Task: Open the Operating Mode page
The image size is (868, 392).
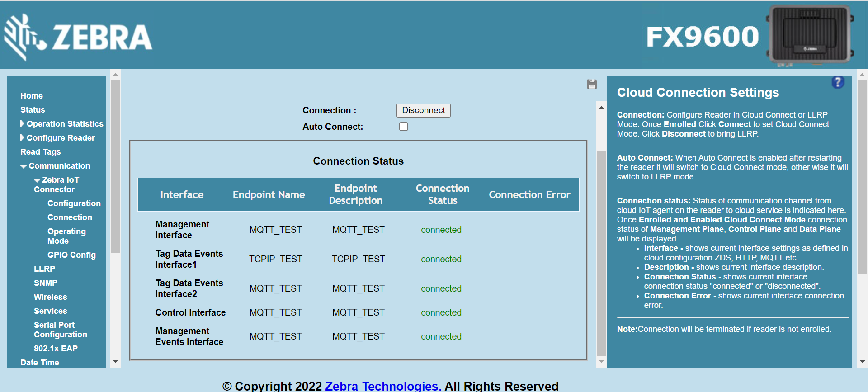Action: tap(66, 236)
